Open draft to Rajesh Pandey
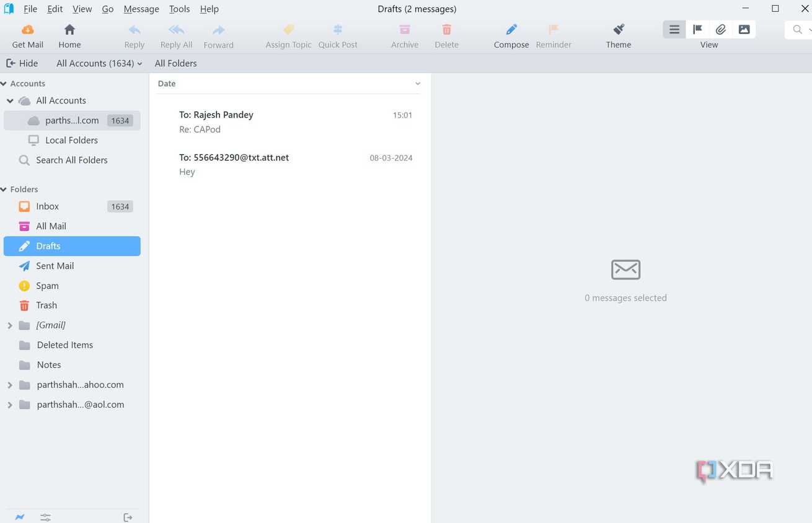Image resolution: width=812 pixels, height=523 pixels. pos(289,122)
